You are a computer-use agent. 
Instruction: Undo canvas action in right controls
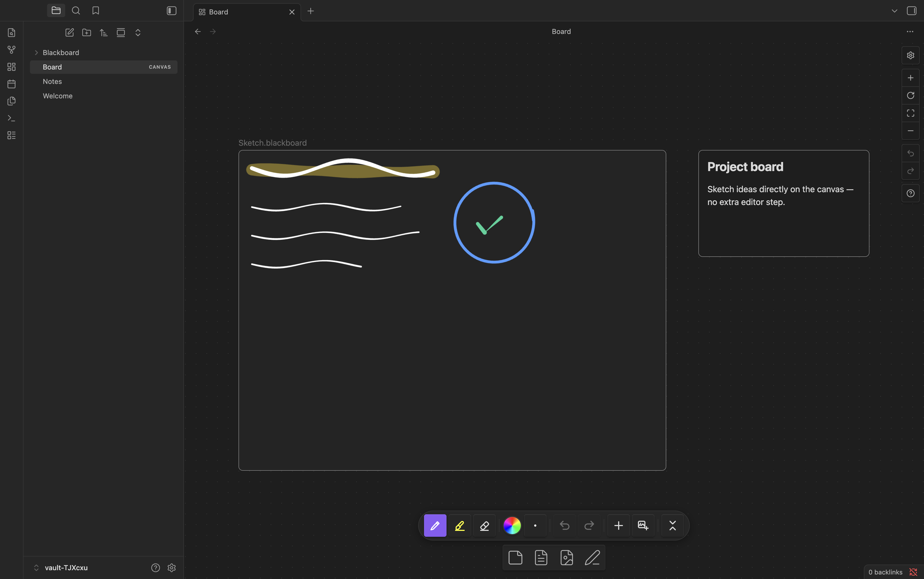point(911,153)
